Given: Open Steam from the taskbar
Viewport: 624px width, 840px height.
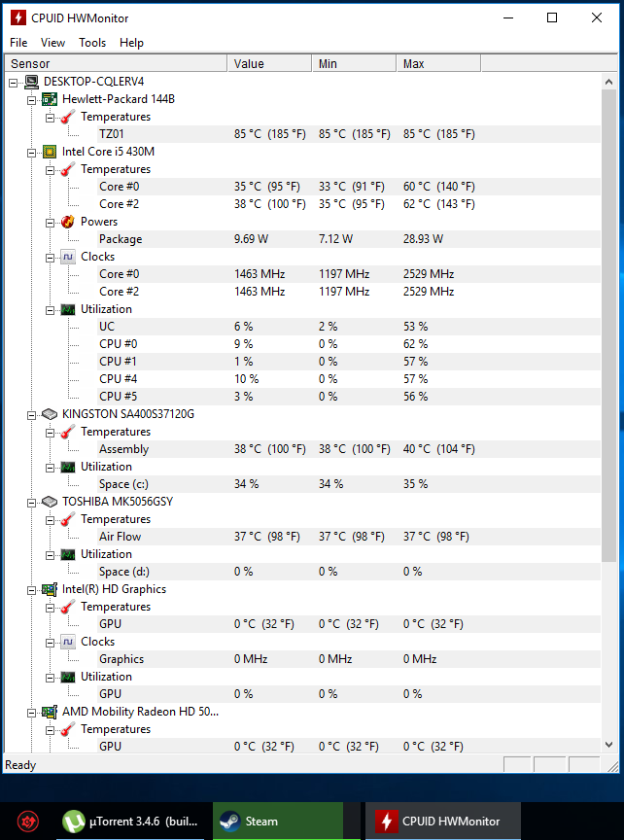Looking at the screenshot, I should coord(278,821).
